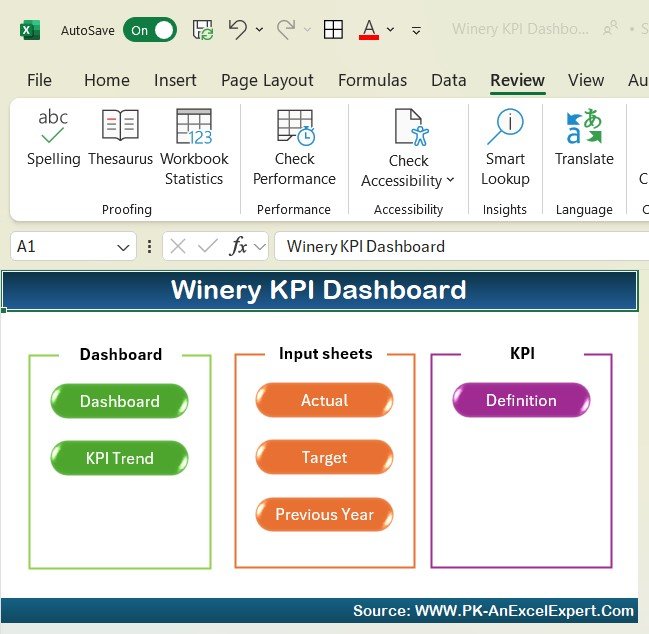Switch to the View tab
The width and height of the screenshot is (649, 634).
pyautogui.click(x=586, y=80)
